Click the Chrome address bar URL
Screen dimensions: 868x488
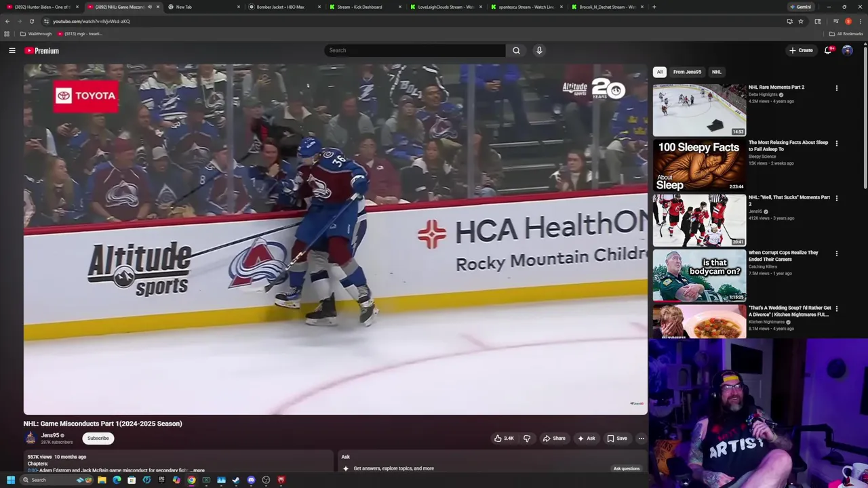pyautogui.click(x=92, y=21)
